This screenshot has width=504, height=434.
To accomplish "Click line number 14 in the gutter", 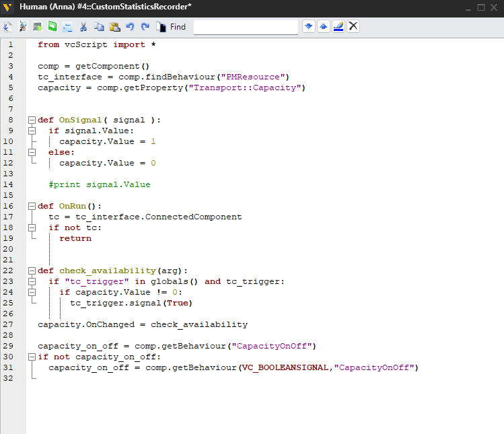I will (10, 184).
